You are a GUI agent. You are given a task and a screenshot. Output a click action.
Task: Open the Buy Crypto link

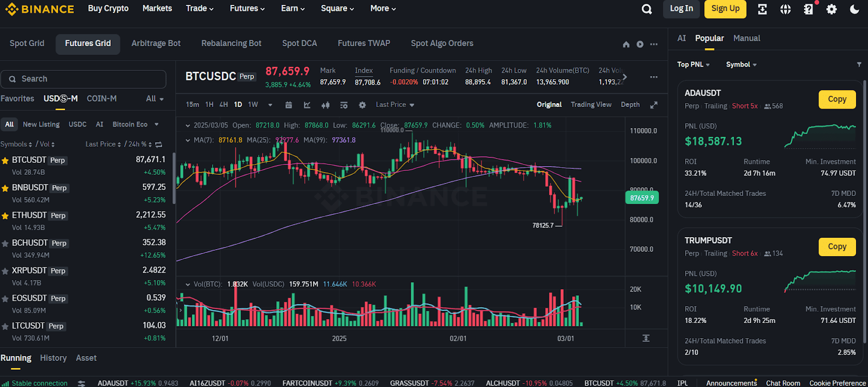tap(108, 9)
